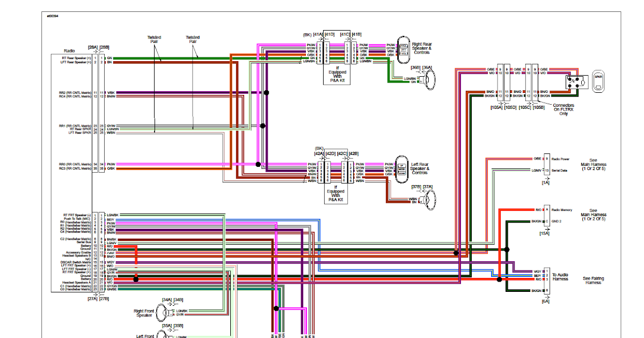The height and width of the screenshot is (338, 644).
Task: Select connector label [6A]
Action: pyautogui.click(x=546, y=302)
